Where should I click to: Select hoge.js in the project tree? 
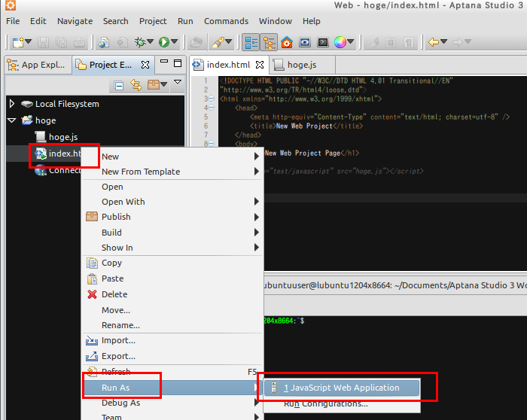[63, 137]
